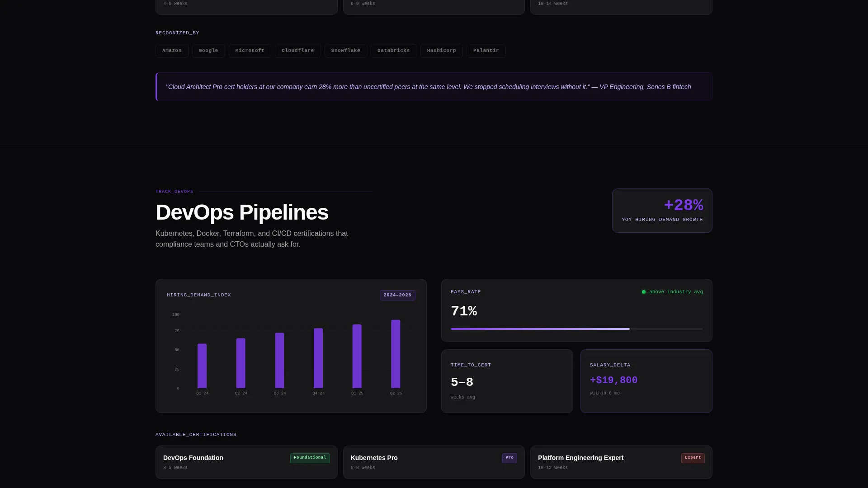Click the Q4 24 bar in chart
This screenshot has height=488, width=868.
(318, 358)
